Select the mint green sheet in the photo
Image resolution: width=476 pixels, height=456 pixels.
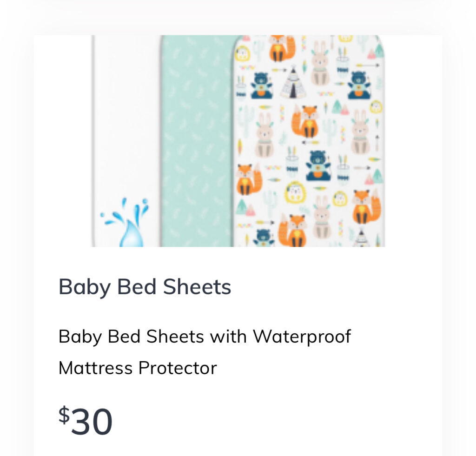pyautogui.click(x=197, y=139)
